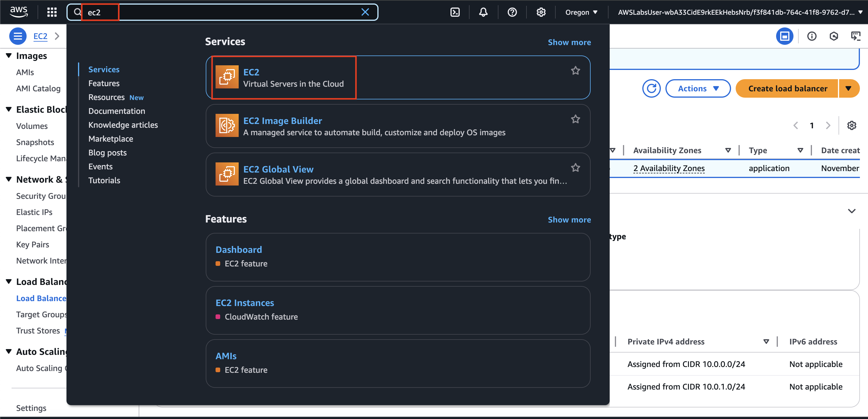Favorite EC2 Image Builder with the star
The image size is (868, 419).
[x=575, y=119]
